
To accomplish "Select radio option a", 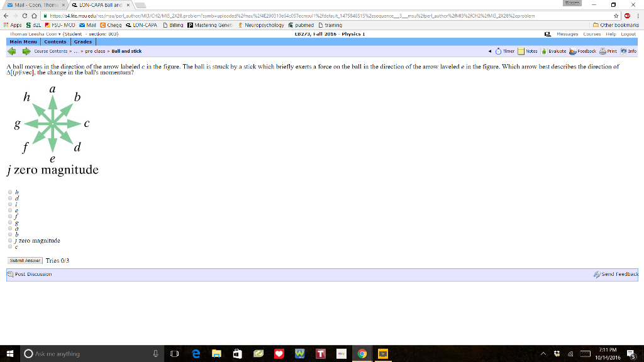I will pos(10,228).
